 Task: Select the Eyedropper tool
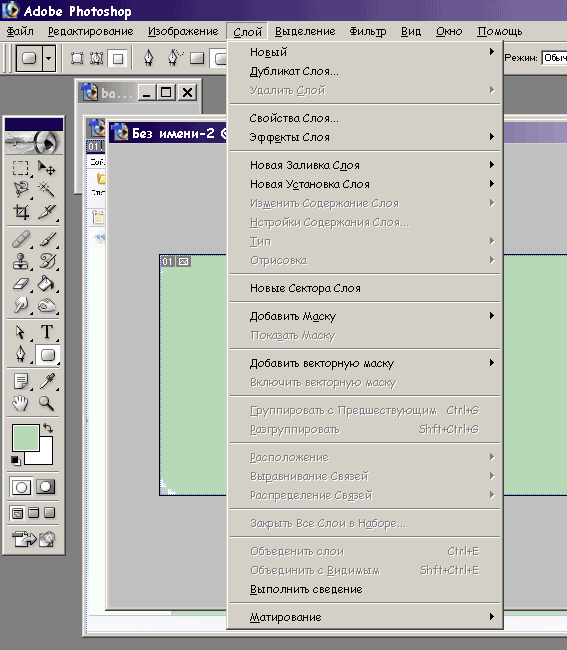click(46, 381)
